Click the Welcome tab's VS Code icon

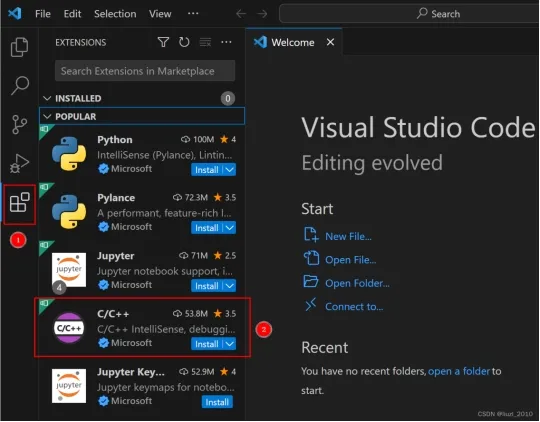click(x=260, y=42)
